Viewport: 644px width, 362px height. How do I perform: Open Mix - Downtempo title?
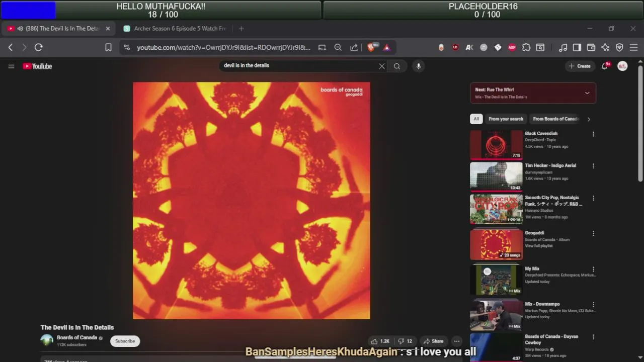tap(542, 304)
